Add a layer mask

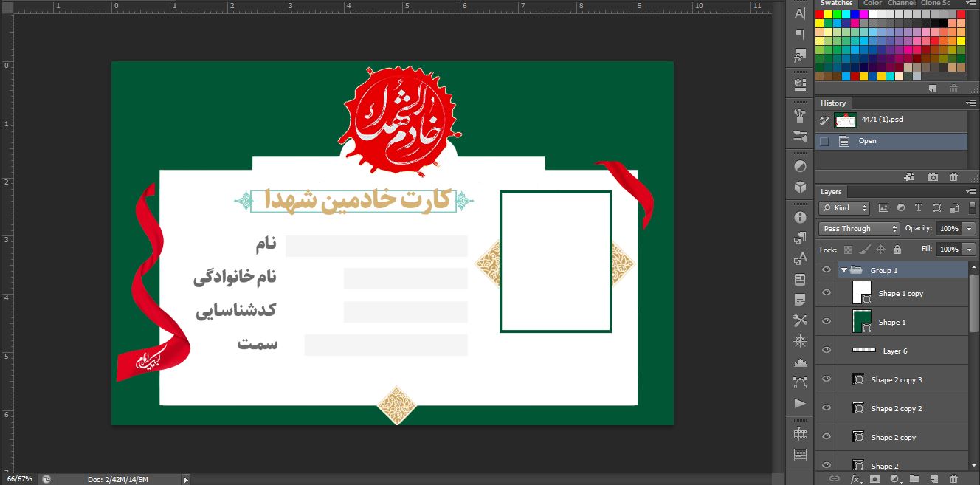[x=875, y=479]
